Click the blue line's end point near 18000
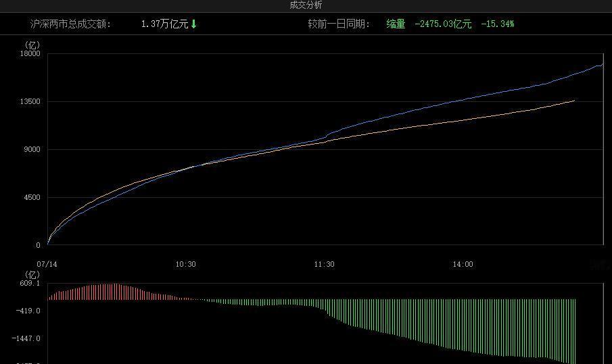 603,64
